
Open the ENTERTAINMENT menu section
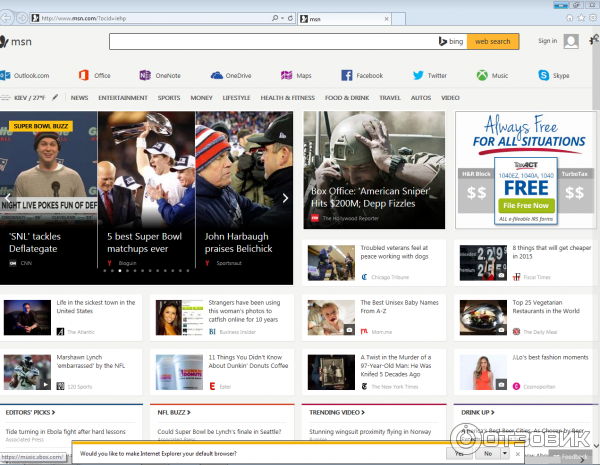pyautogui.click(x=123, y=98)
